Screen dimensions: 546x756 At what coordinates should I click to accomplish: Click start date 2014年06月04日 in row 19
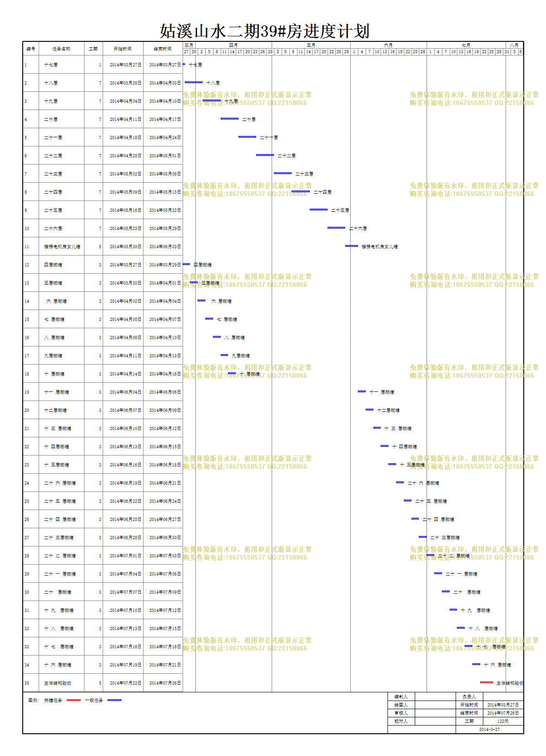click(x=125, y=392)
